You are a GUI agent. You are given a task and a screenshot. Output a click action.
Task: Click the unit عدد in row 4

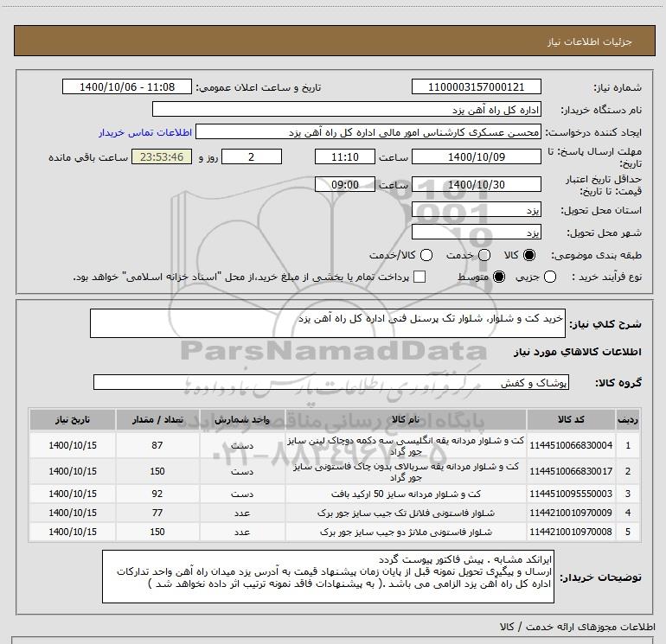point(242,513)
